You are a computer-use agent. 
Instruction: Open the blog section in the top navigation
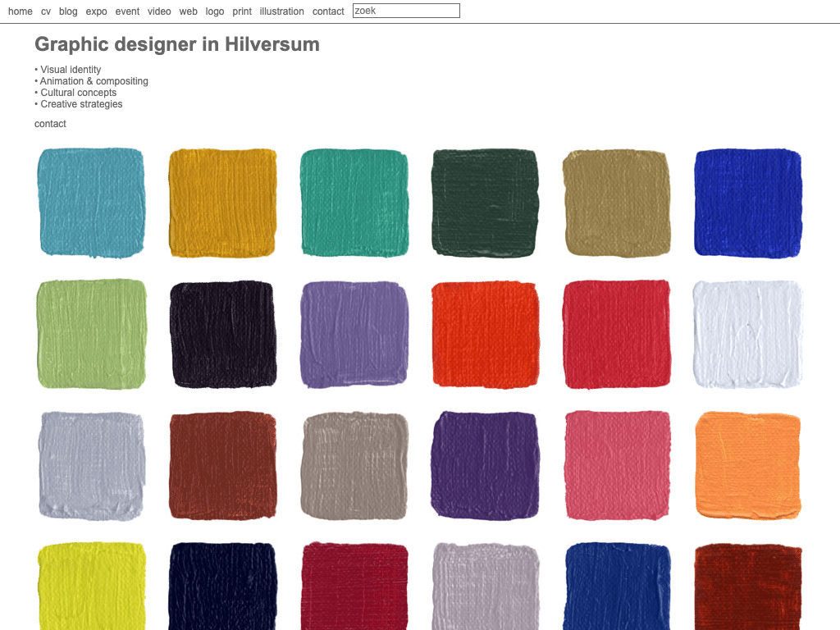68,11
